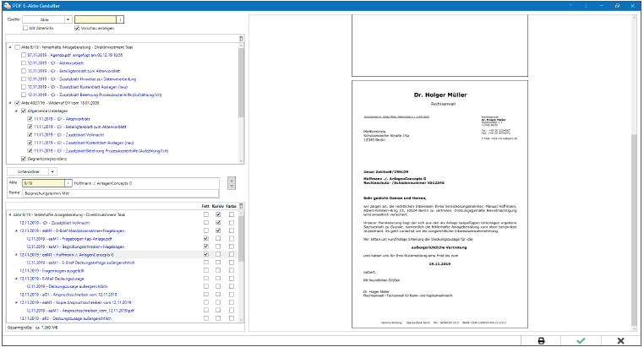Open the three-dot options menu in title bar
Image resolution: width=644 pixels, height=347 pixels.
pos(586,6)
